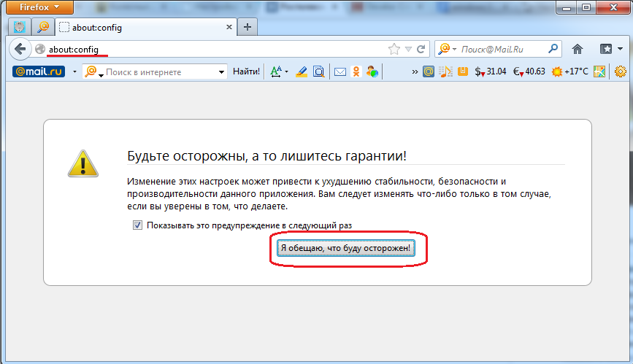
Task: Open the My World people icon
Action: coord(372,71)
